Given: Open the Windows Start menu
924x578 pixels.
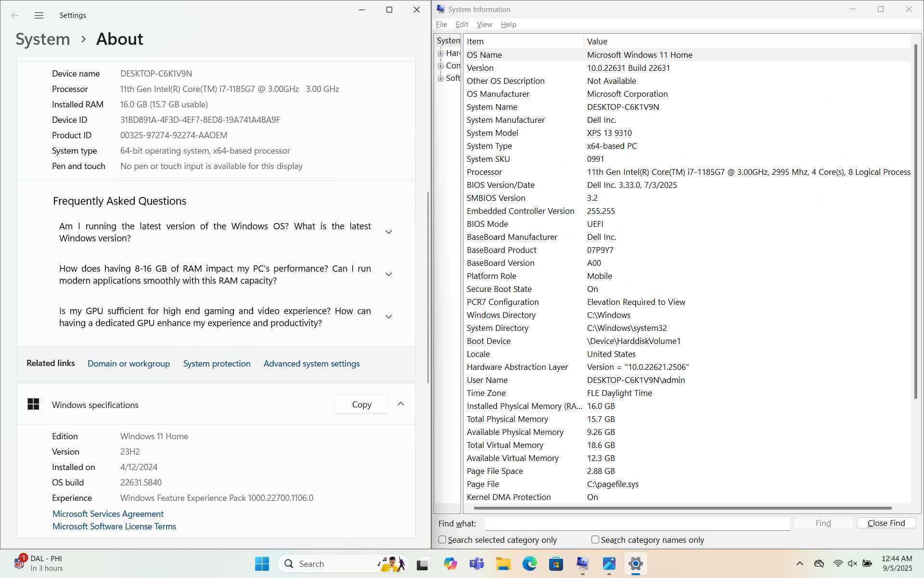Looking at the screenshot, I should 262,564.
